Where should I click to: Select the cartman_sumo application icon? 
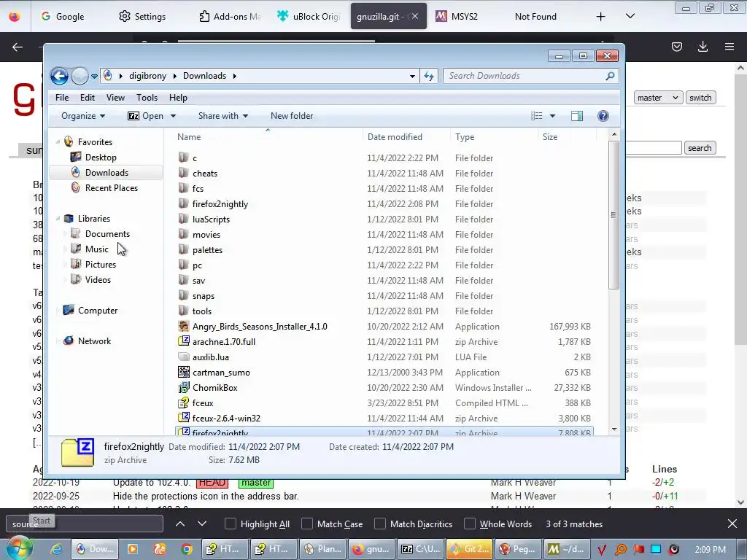click(183, 372)
